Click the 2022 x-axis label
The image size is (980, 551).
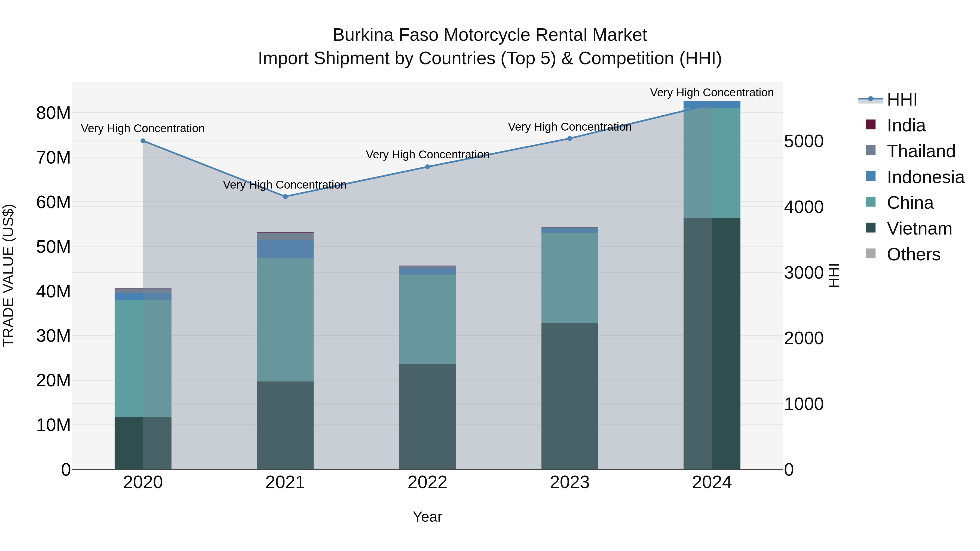tap(427, 482)
